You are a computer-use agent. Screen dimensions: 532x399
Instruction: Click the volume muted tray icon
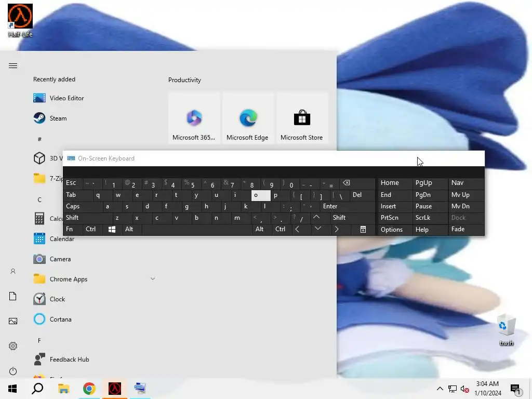[x=464, y=389]
